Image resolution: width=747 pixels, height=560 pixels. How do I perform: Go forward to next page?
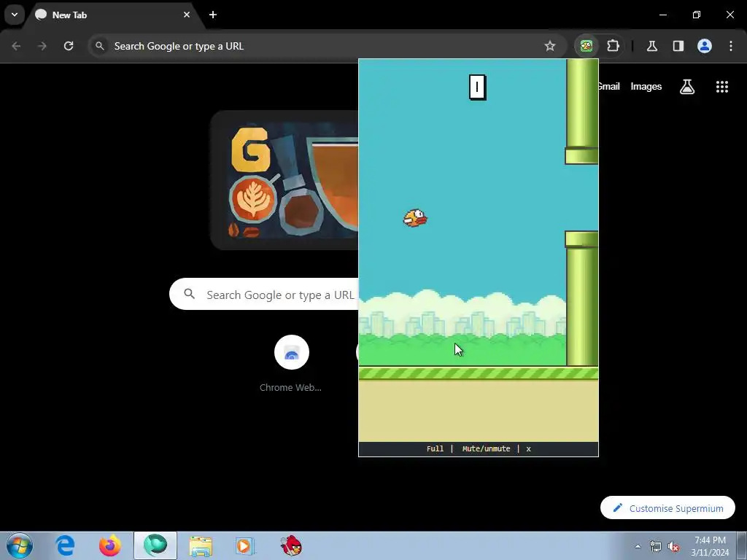tap(42, 46)
